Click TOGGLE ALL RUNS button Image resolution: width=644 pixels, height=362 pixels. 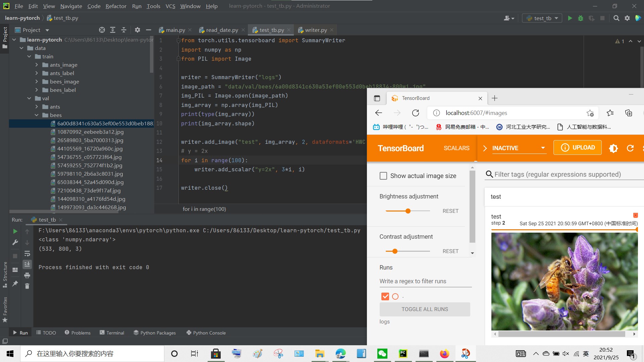[x=425, y=309]
